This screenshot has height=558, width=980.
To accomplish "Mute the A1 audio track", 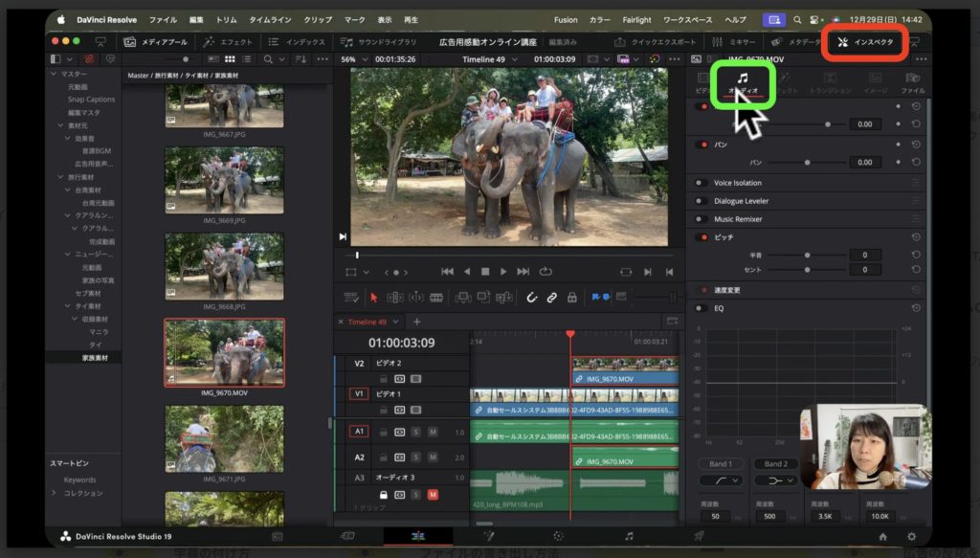I will [433, 433].
